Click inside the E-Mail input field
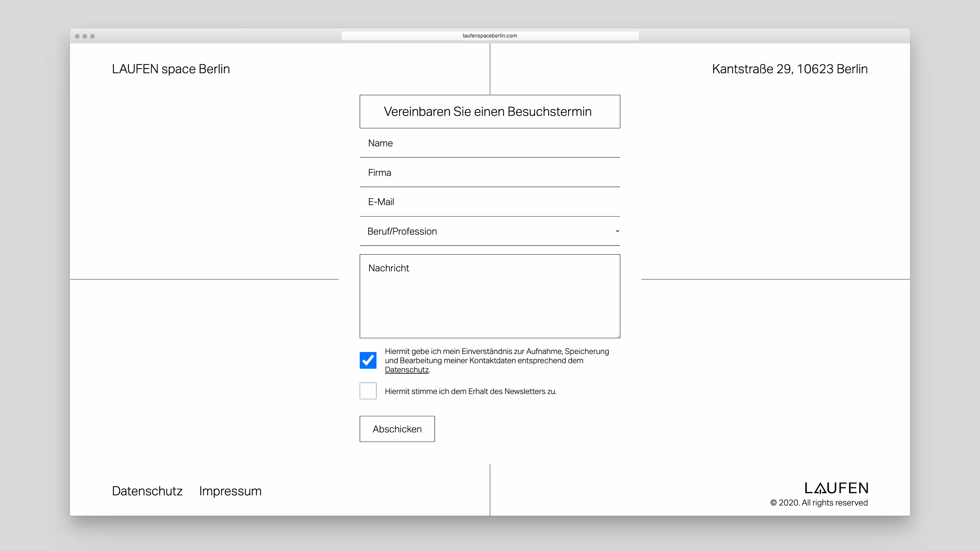 click(489, 202)
